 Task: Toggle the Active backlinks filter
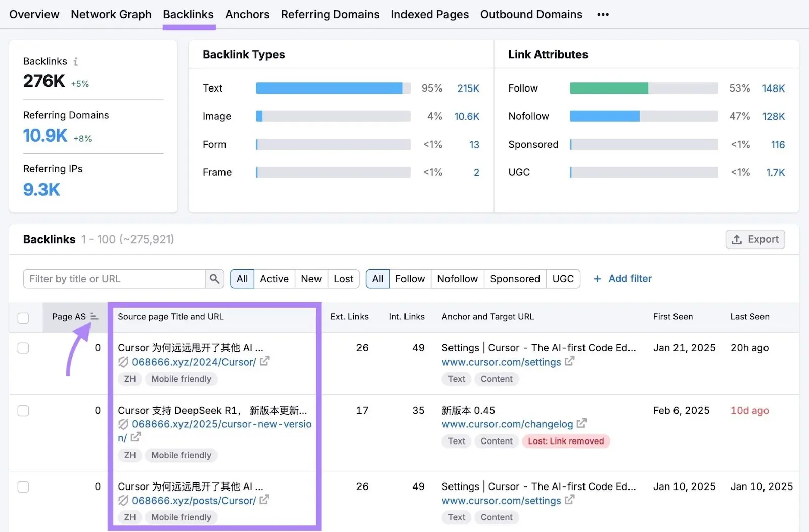(x=274, y=278)
